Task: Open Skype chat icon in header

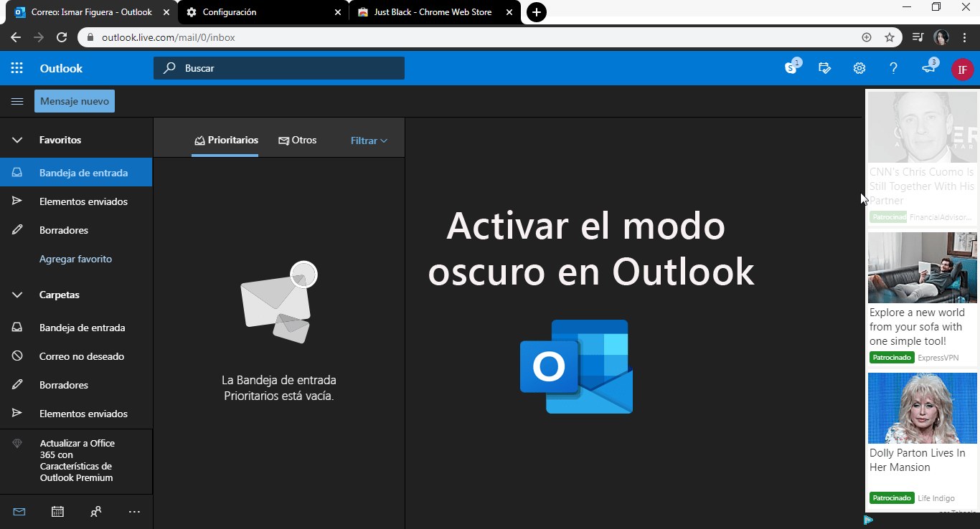Action: (791, 68)
